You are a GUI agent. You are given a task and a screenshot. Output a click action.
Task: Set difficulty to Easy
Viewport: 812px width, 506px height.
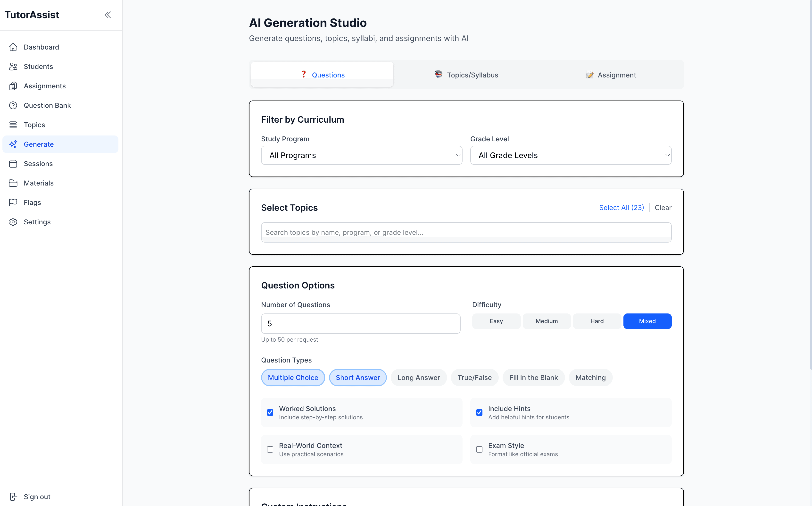[x=496, y=321]
